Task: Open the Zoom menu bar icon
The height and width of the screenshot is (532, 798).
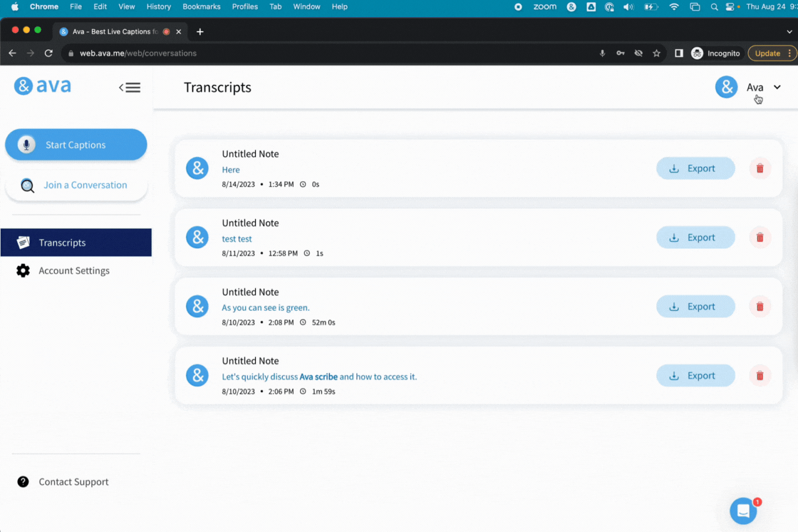Action: (545, 7)
